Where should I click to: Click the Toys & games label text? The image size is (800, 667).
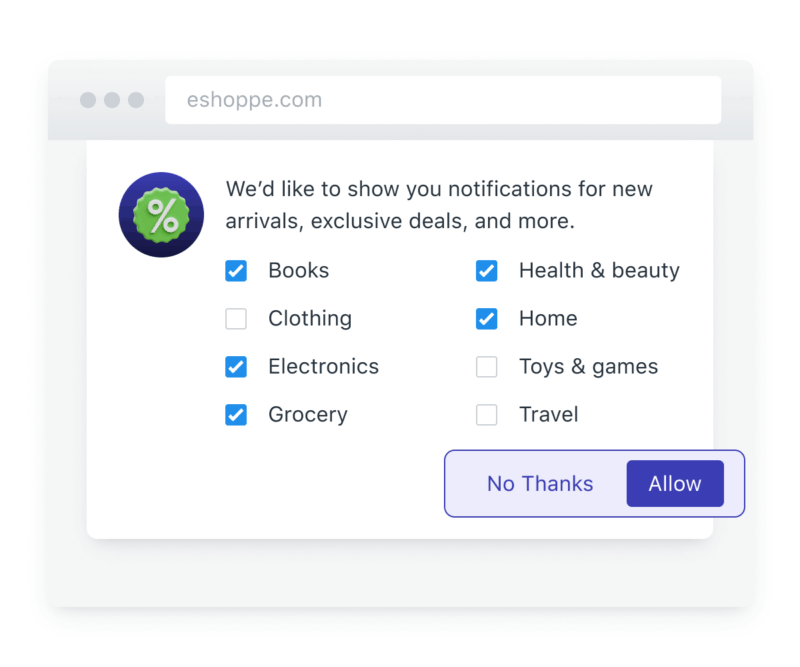(588, 367)
